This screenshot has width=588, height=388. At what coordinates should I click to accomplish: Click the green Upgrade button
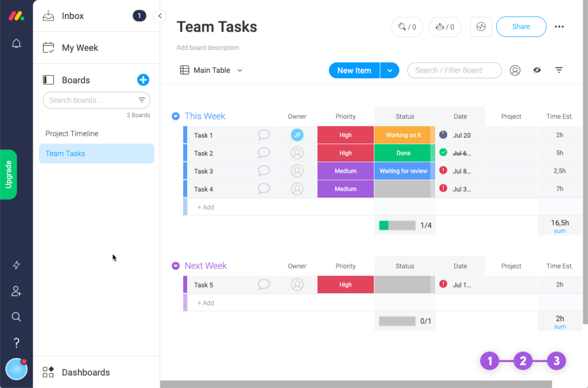[x=9, y=174]
